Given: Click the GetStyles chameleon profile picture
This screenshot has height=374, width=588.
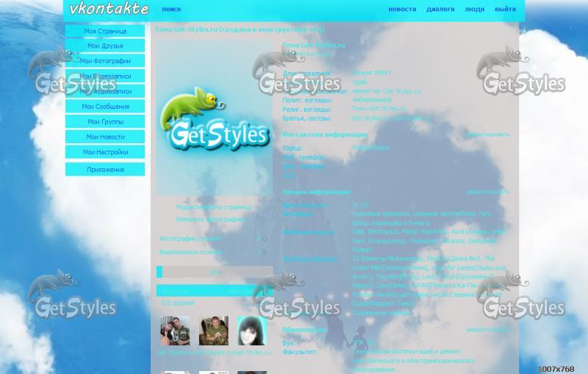Looking at the screenshot, I should tap(215, 118).
